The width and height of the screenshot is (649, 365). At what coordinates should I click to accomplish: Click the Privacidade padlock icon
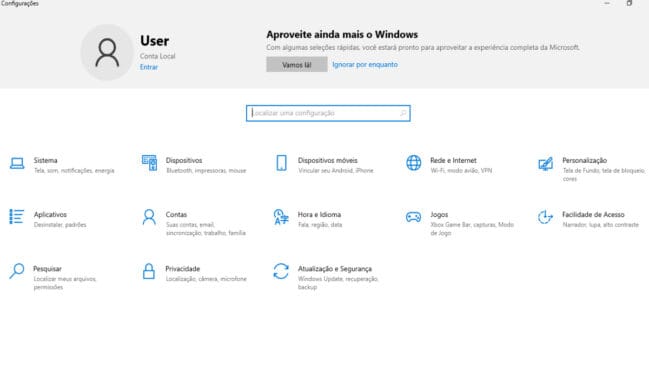point(149,271)
